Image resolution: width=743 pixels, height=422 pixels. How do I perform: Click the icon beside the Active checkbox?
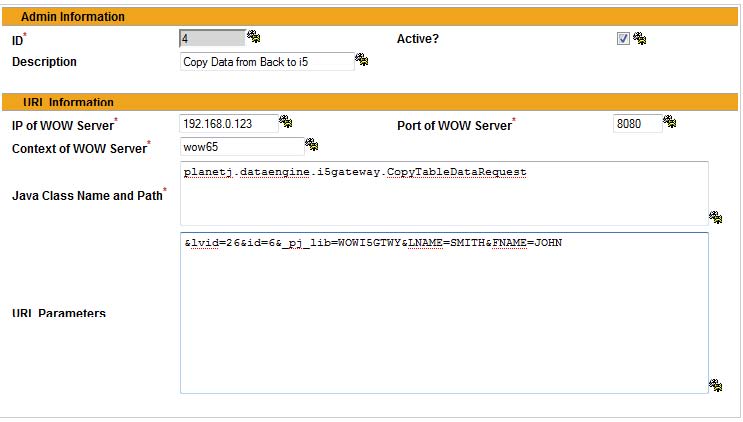pyautogui.click(x=640, y=38)
